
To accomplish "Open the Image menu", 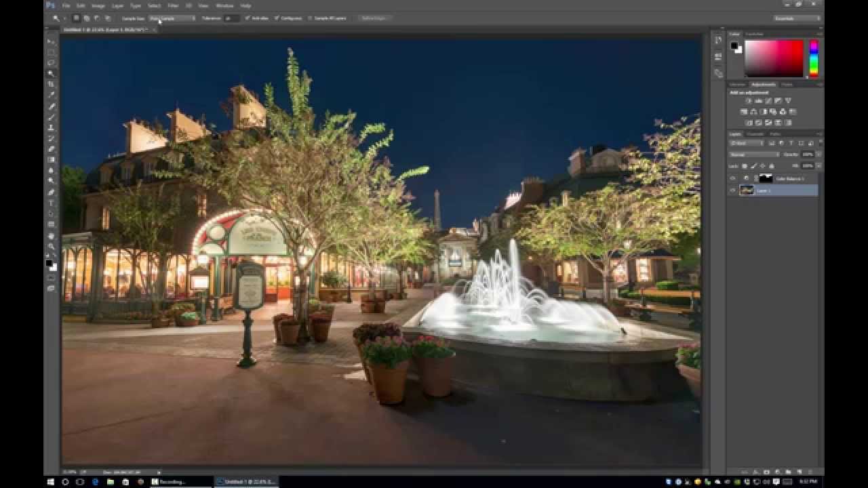I will pos(99,5).
